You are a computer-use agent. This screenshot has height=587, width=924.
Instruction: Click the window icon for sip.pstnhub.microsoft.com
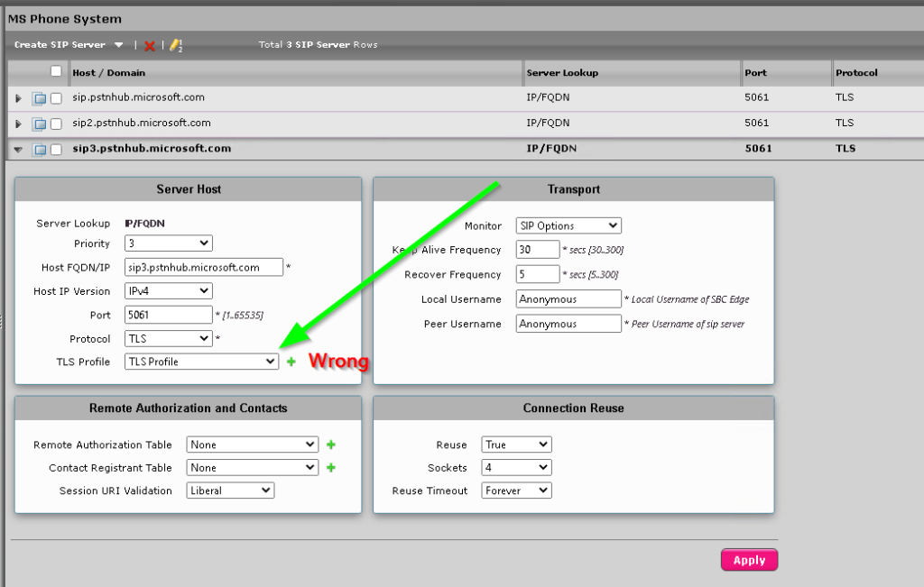pos(40,98)
